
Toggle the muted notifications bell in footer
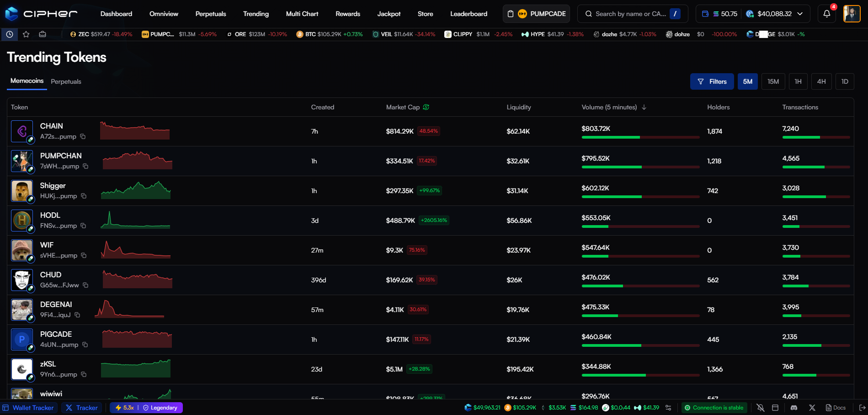tap(760, 408)
